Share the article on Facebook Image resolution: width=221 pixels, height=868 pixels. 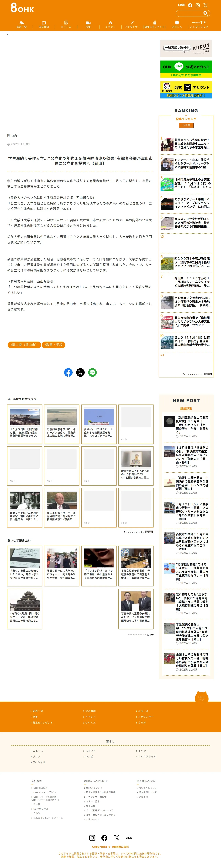click(x=68, y=372)
